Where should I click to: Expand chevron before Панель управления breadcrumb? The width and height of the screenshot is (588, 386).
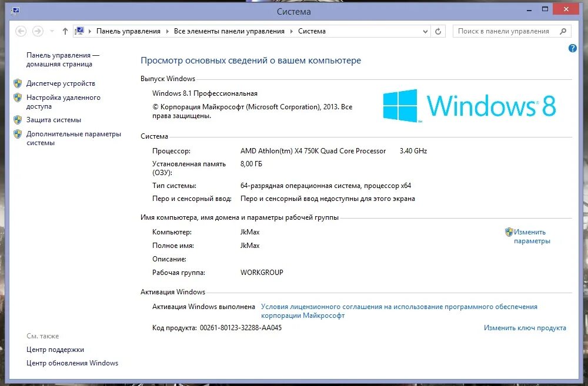pos(90,32)
